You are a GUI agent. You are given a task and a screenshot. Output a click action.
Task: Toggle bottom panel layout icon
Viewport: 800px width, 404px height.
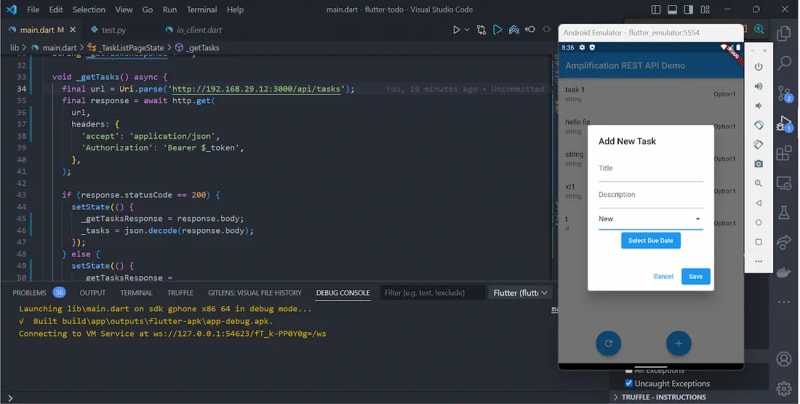click(672, 9)
